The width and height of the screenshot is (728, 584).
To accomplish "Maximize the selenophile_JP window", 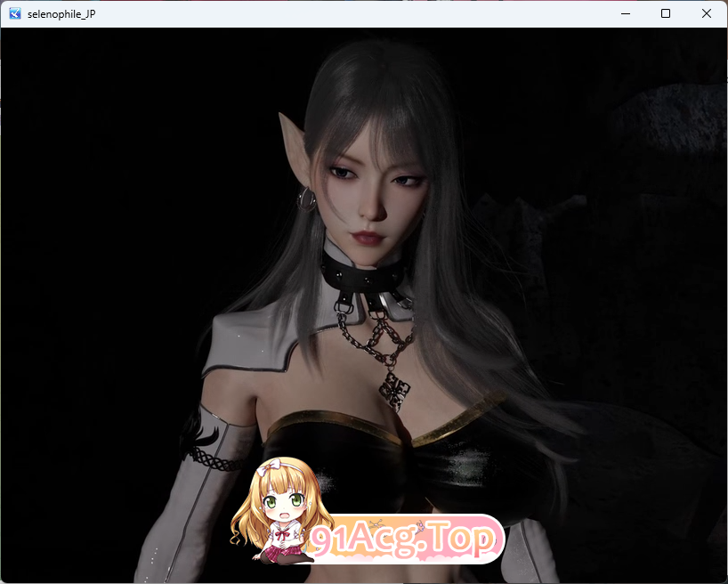I will 666,13.
